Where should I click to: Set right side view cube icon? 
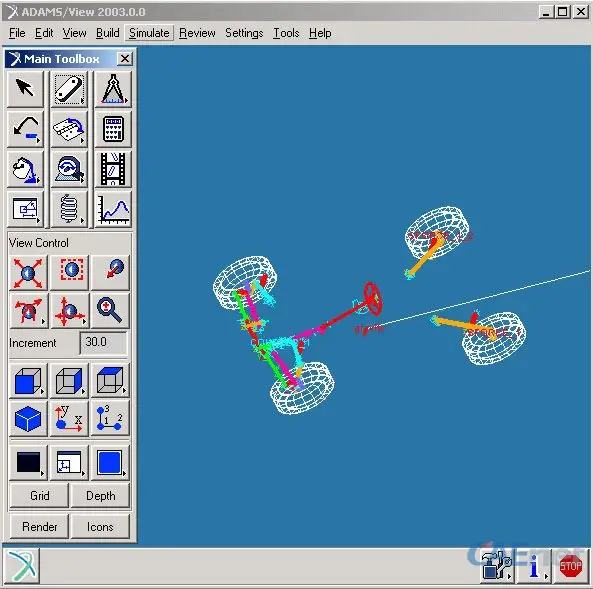(x=70, y=381)
